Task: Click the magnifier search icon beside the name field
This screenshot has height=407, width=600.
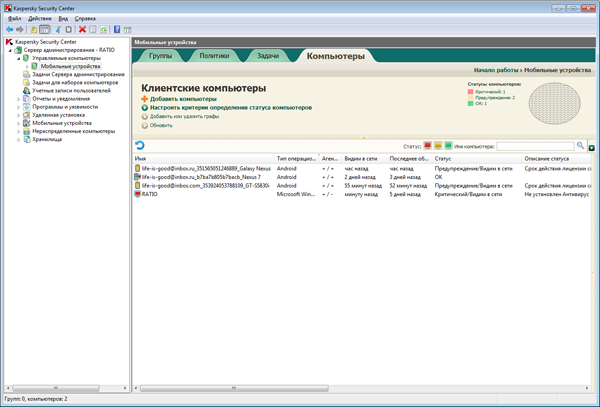Action: [x=580, y=146]
